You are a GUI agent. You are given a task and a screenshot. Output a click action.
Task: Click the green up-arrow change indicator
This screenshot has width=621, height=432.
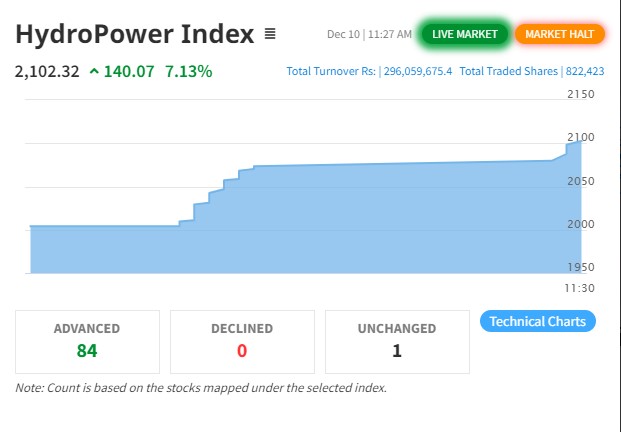pos(94,72)
